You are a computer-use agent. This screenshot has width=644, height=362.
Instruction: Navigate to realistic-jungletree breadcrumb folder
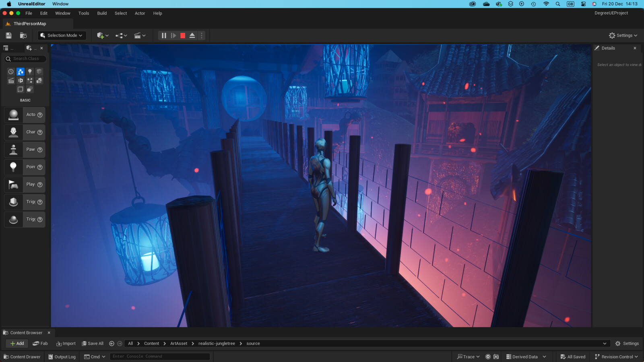tap(217, 343)
